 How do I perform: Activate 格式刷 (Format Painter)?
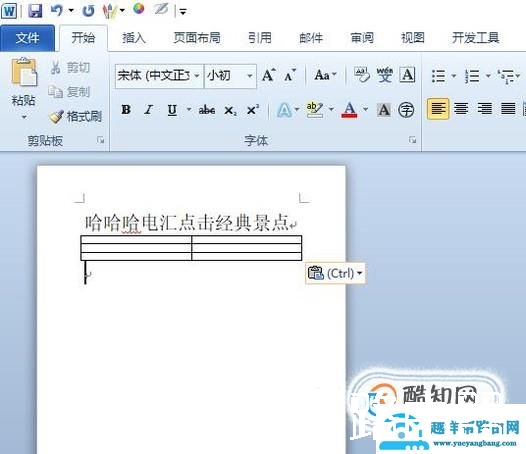coord(75,116)
